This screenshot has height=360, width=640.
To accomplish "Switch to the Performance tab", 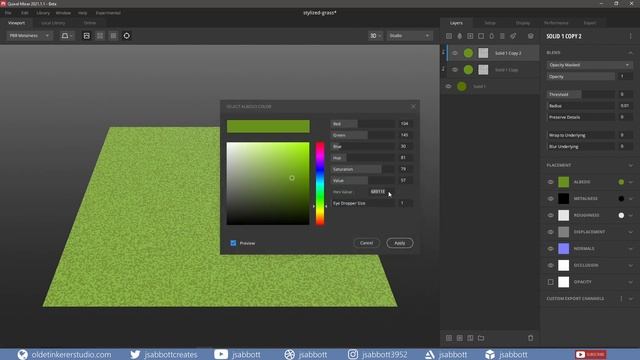I will (x=556, y=23).
